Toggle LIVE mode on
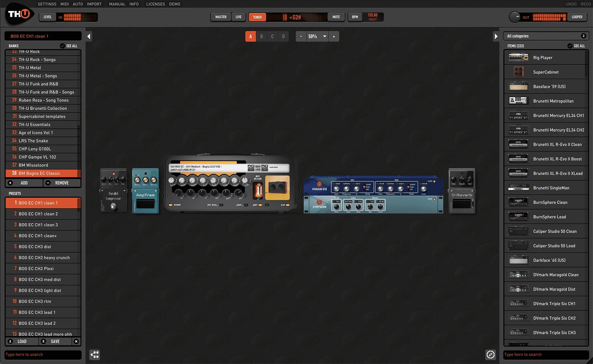Image resolution: width=593 pixels, height=364 pixels. tap(238, 17)
